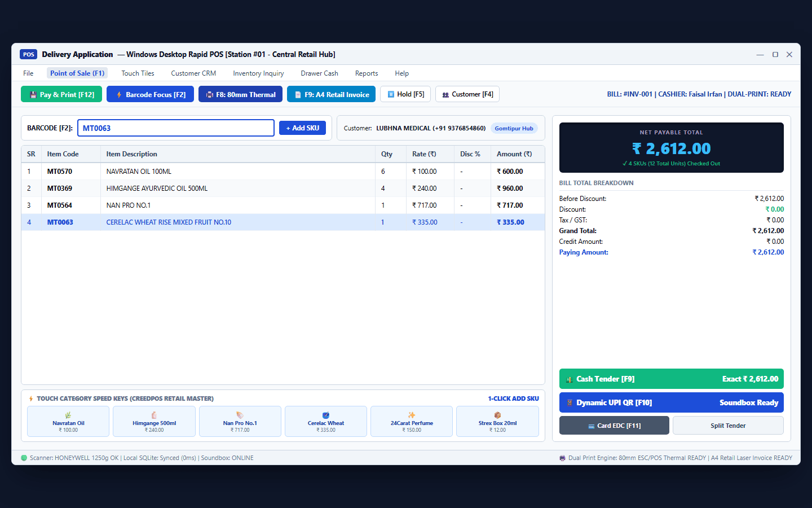Viewport: 812px width, 508px height.
Task: Open the File menu
Action: click(x=28, y=73)
